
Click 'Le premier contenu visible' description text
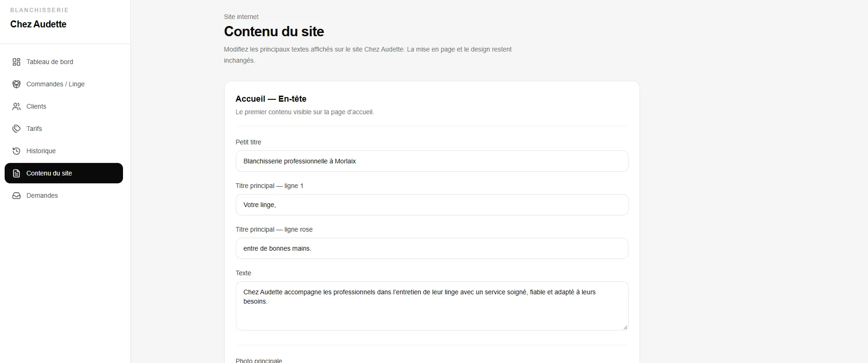click(x=304, y=112)
